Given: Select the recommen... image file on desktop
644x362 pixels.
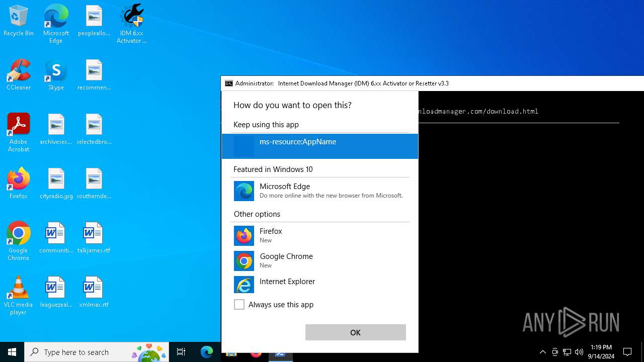Looking at the screenshot, I should pos(94,75).
